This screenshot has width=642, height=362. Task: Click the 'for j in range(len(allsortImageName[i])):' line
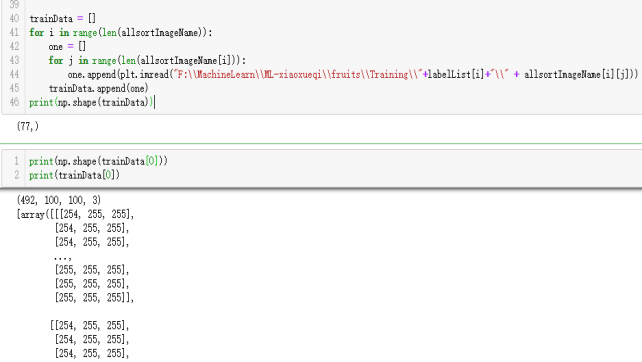147,61
